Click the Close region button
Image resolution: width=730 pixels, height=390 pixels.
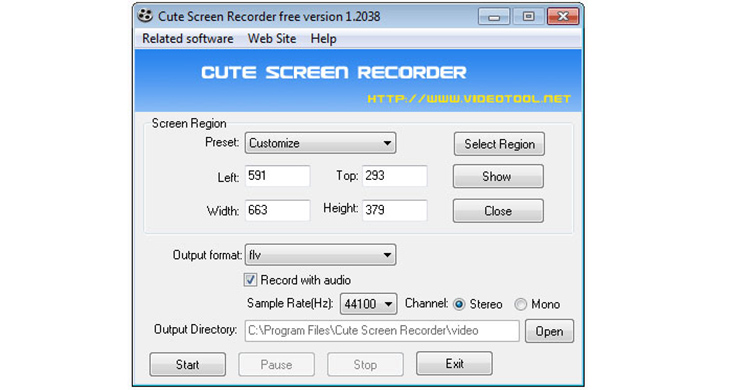point(498,211)
